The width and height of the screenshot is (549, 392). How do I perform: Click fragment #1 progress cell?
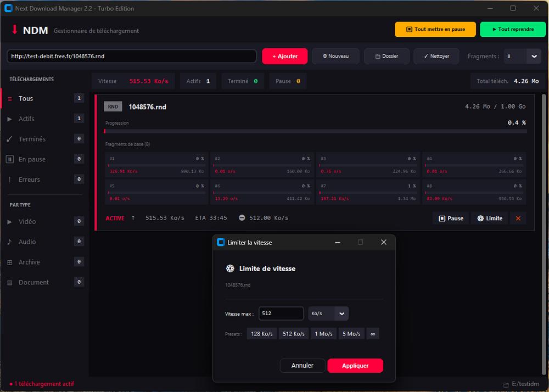[156, 165]
